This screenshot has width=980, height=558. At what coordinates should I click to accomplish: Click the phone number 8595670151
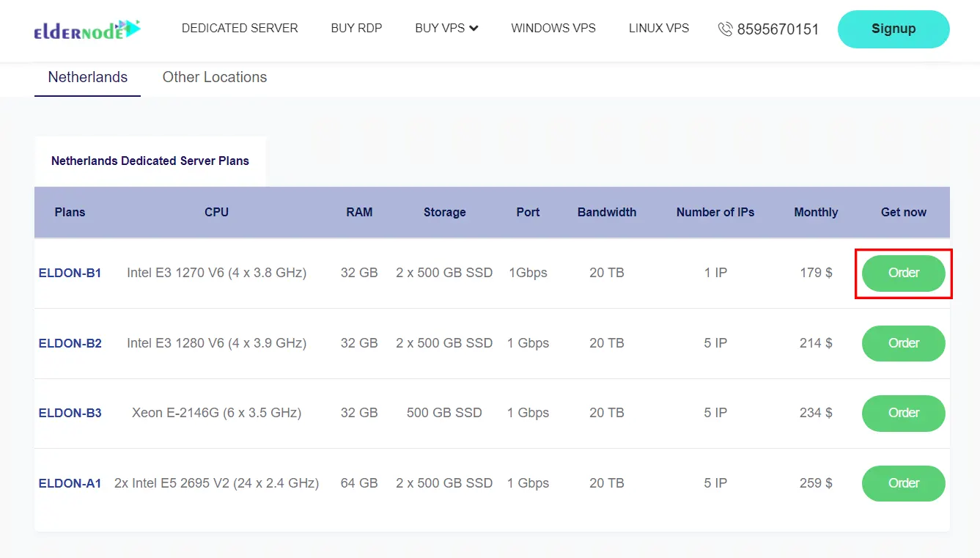[x=778, y=29]
